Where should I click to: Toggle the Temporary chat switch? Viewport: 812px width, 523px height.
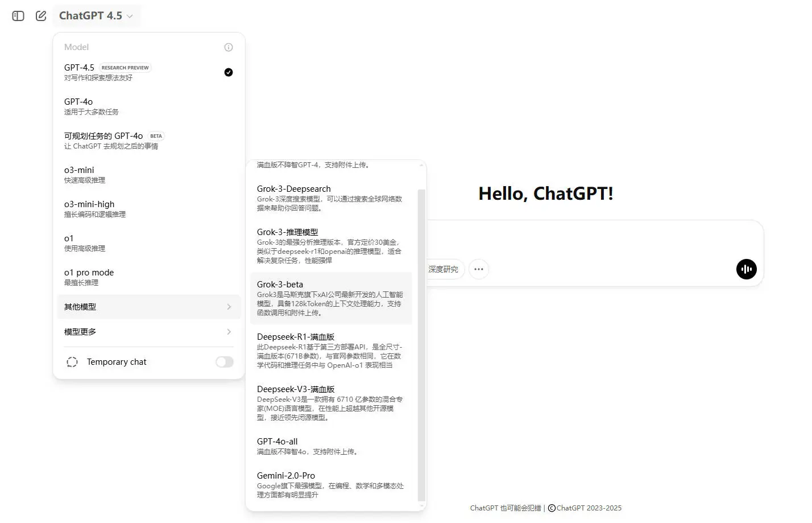pos(225,362)
